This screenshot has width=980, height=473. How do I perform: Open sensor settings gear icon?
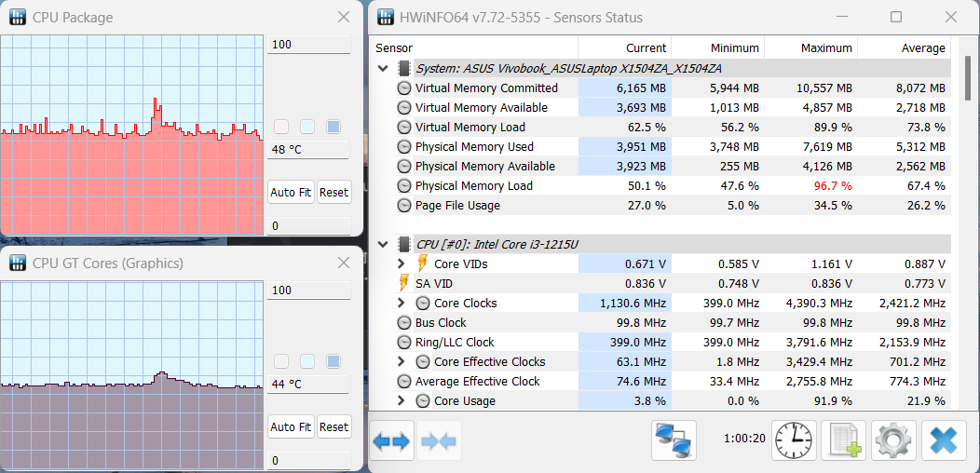coord(893,441)
